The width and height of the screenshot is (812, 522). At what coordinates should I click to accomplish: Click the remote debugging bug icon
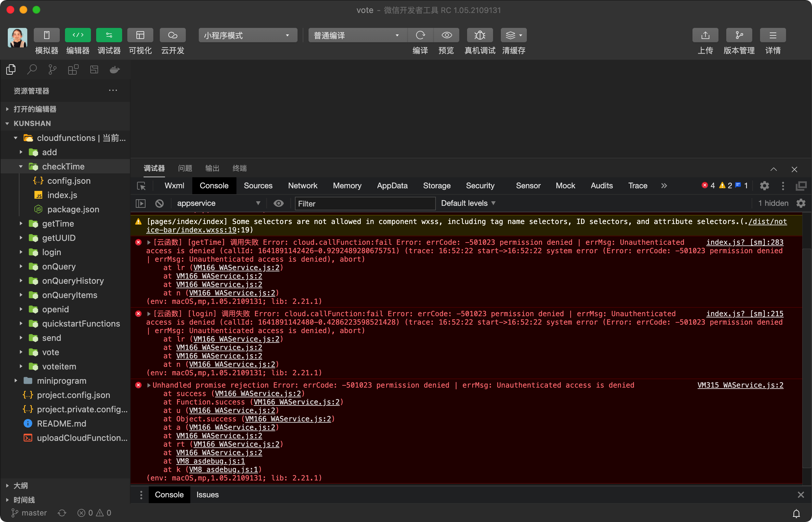click(x=479, y=35)
